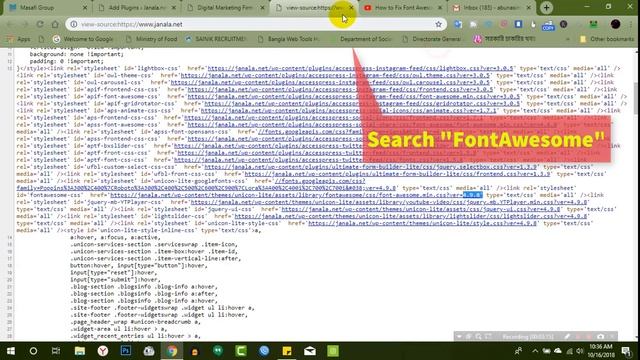This screenshot has height=360, width=640.
Task: Open the jquery.selectbox.css link
Action: click(x=371, y=167)
